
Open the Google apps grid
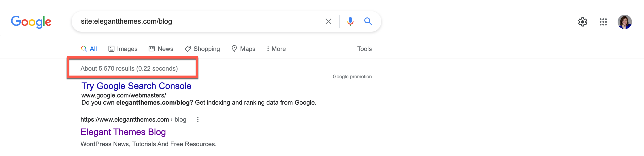(603, 22)
